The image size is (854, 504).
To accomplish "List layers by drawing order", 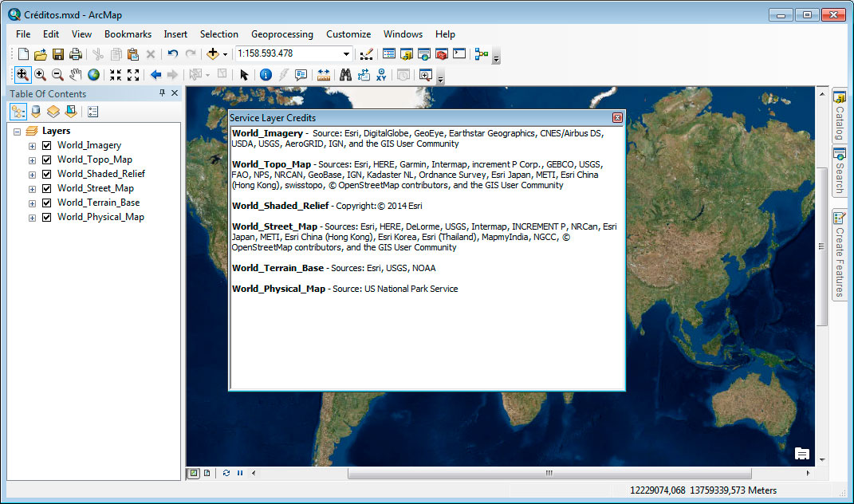I will point(18,112).
